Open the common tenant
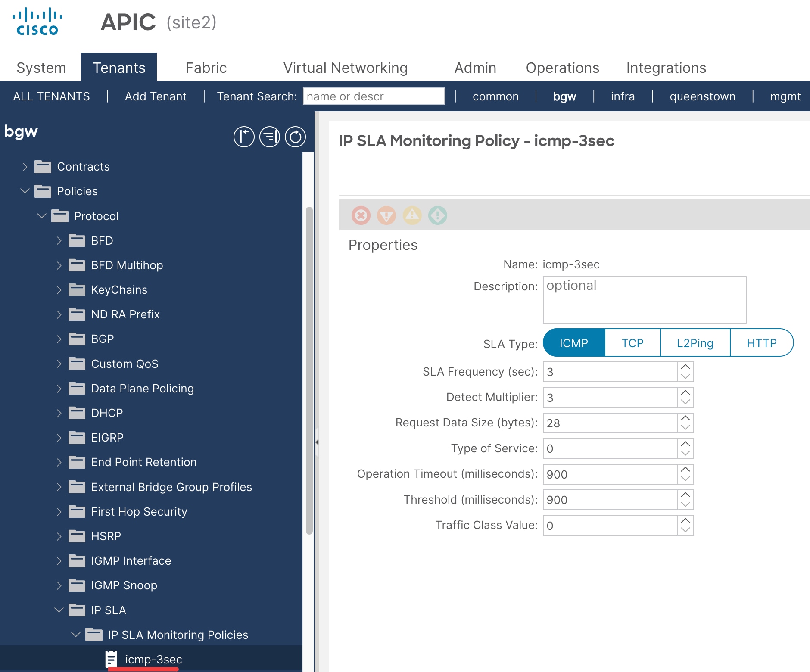This screenshot has width=810, height=672. (495, 96)
